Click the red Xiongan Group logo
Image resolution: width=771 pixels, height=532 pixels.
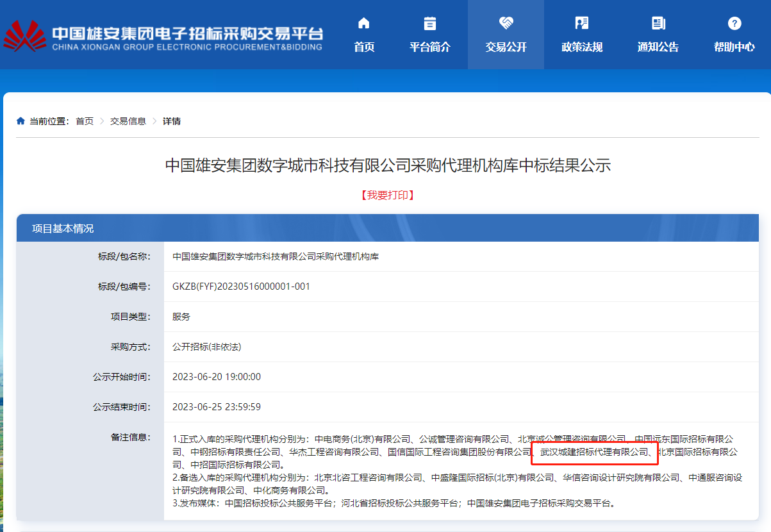24,35
